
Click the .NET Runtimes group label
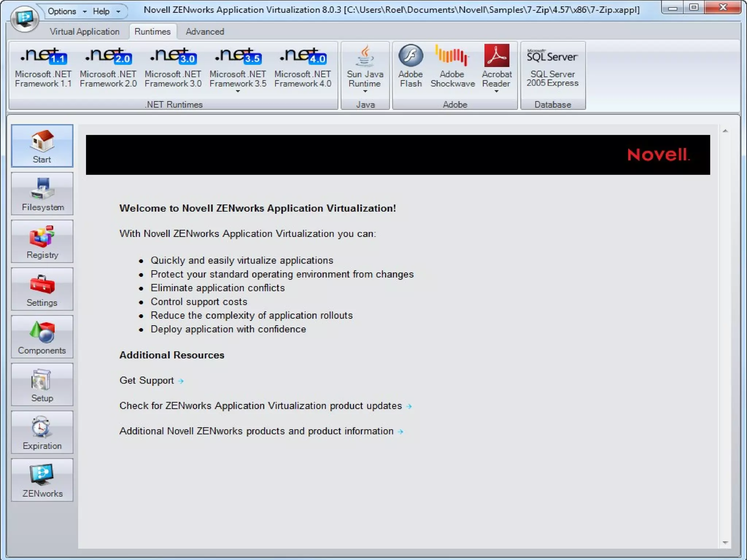[x=174, y=105]
